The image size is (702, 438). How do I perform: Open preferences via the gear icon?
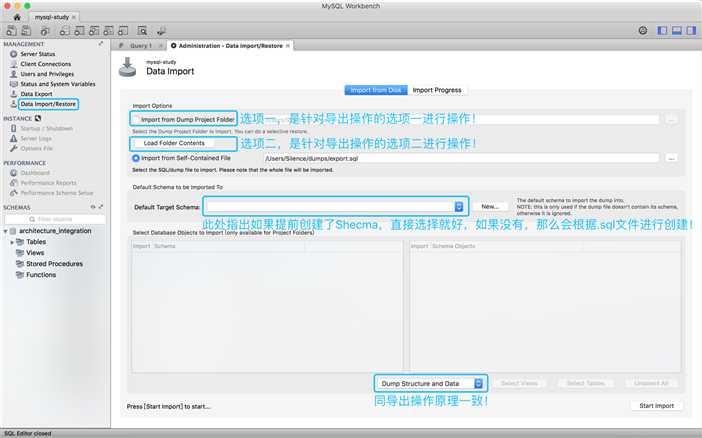click(x=643, y=30)
